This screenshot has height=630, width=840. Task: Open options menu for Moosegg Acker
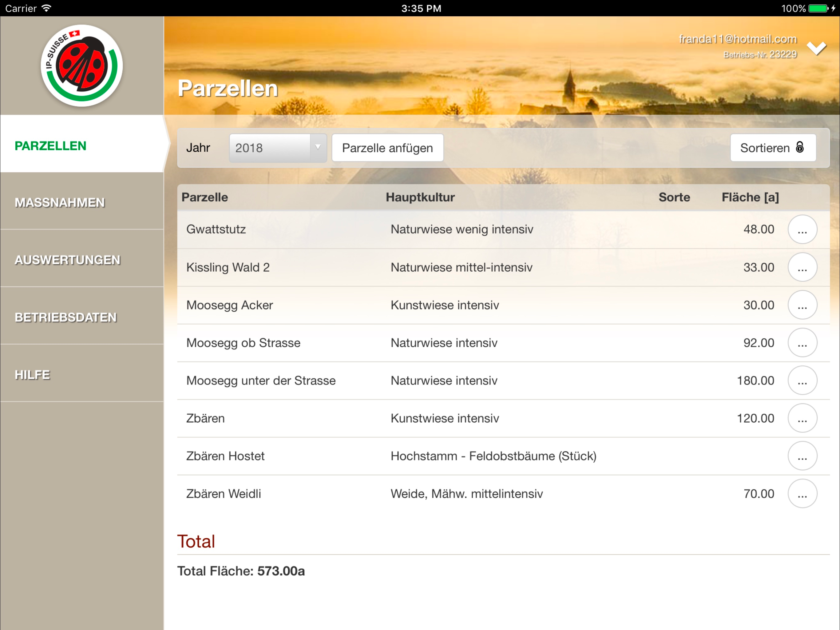click(802, 305)
